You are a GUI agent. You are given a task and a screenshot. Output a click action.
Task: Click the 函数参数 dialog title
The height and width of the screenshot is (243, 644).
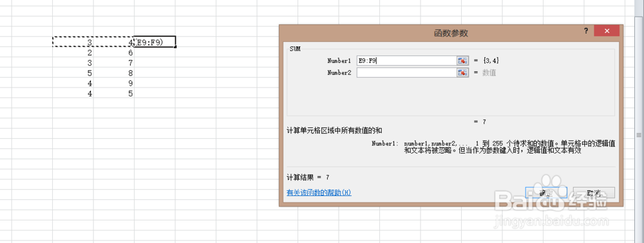(451, 33)
